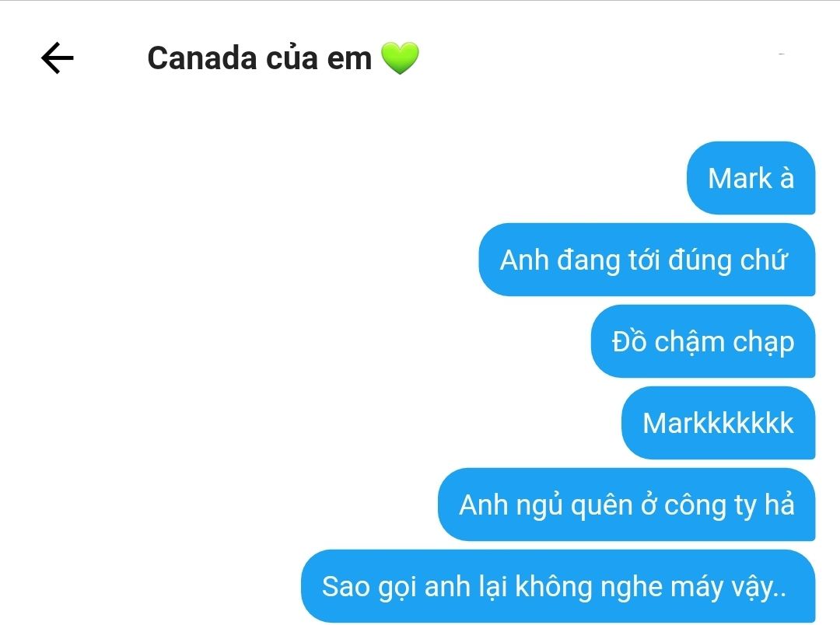The width and height of the screenshot is (840, 625).
Task: Open chat info for Canada của em
Action: tap(283, 58)
